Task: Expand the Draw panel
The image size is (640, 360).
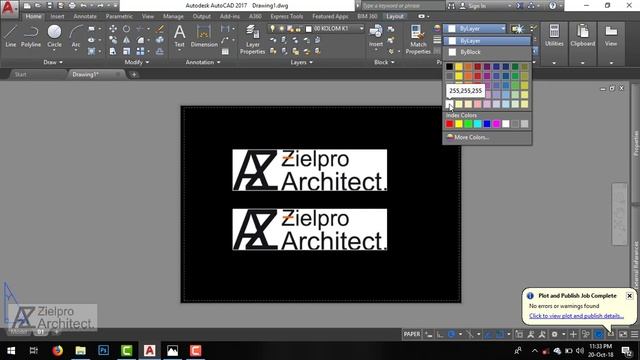Action: point(53,62)
